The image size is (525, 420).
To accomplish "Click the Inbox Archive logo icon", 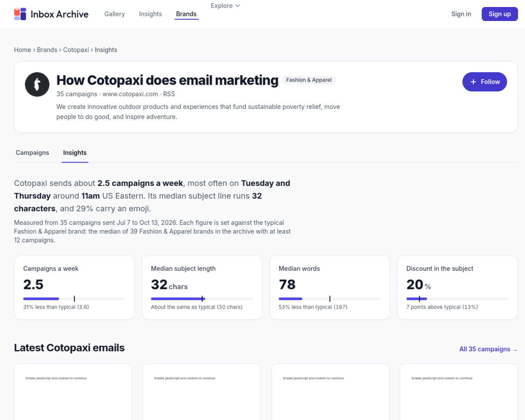I will pos(20,14).
